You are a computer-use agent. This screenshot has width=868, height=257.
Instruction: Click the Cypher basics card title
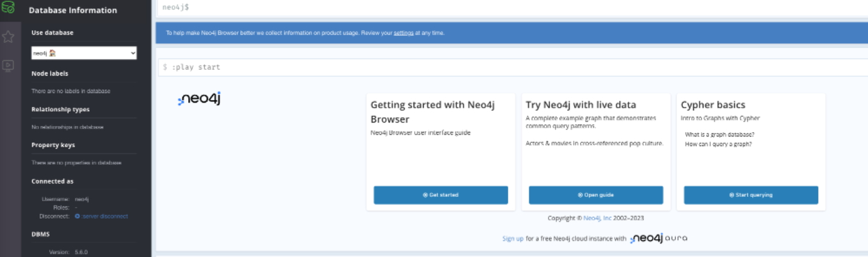pos(712,105)
